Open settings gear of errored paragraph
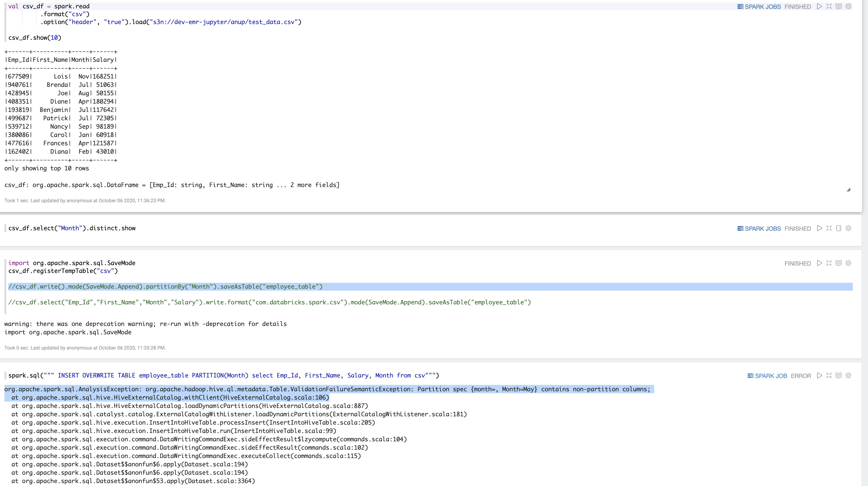Screen dimensions: 868x486 tap(848, 375)
